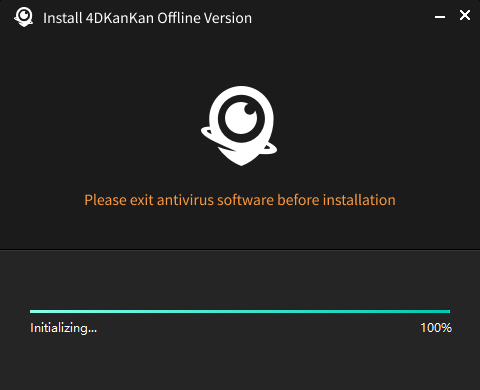Click the dark pupil ring inside the large logo
This screenshot has height=390, width=480.
[241, 118]
